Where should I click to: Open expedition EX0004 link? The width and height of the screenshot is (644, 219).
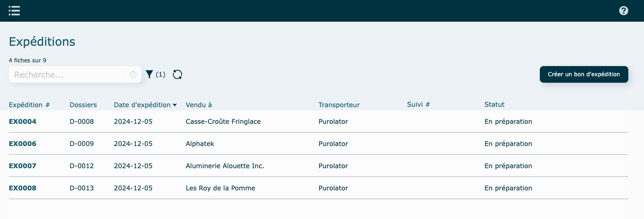click(x=23, y=122)
